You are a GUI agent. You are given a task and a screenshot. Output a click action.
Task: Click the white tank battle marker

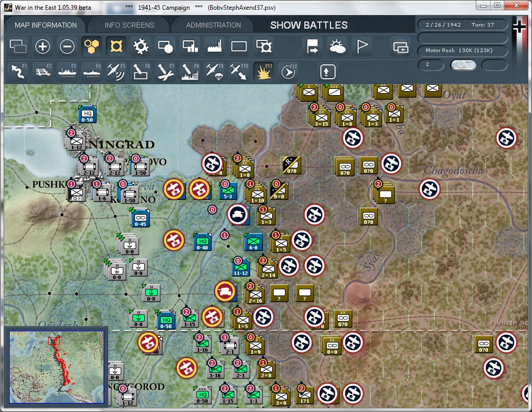pyautogui.click(x=238, y=215)
